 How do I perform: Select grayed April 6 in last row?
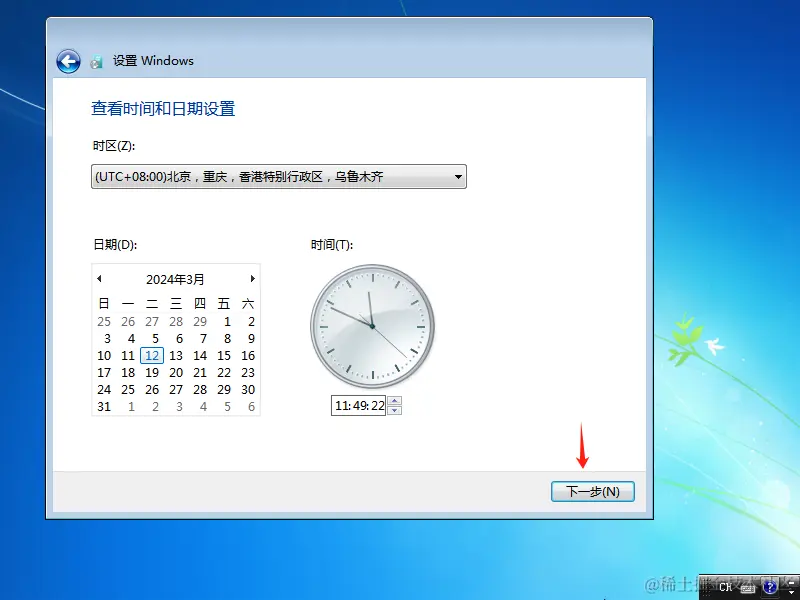pos(251,407)
